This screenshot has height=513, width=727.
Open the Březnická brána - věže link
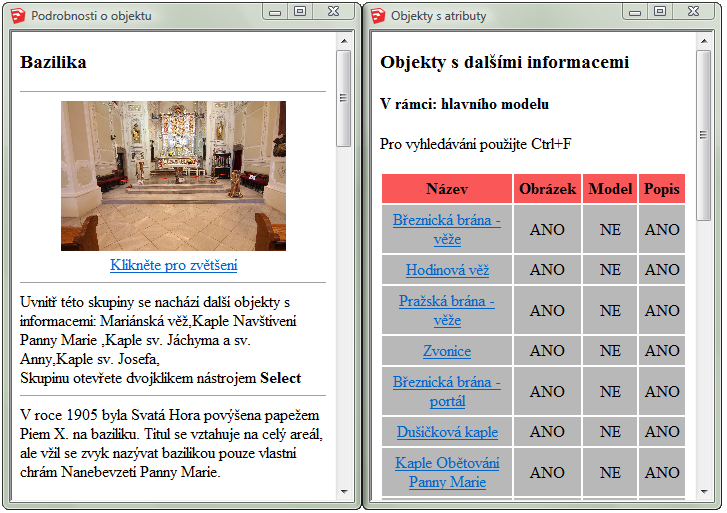[x=447, y=229]
